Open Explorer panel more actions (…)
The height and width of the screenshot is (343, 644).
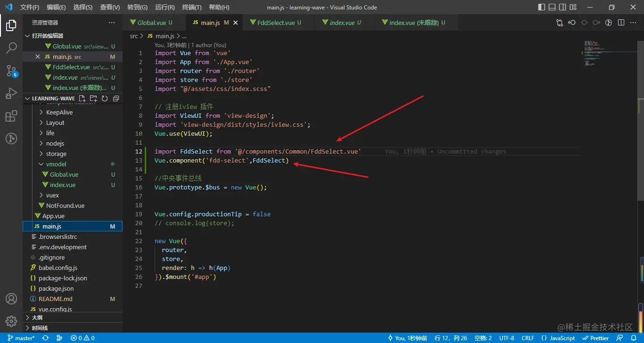112,23
